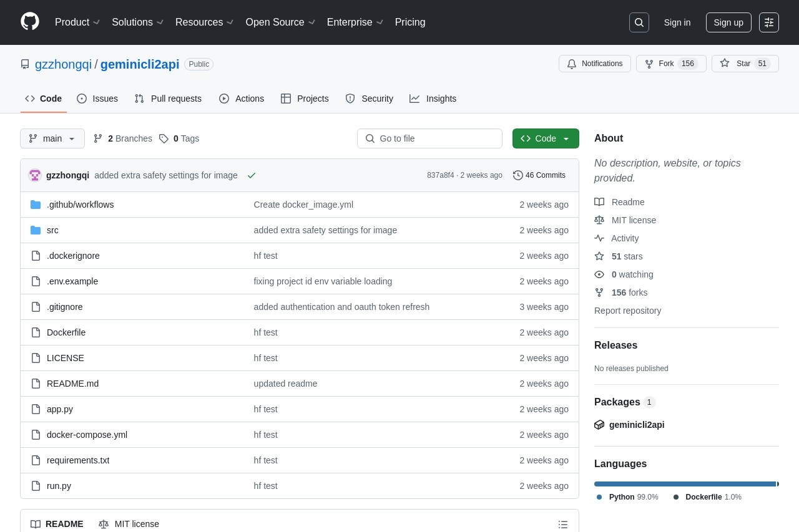View repository Activity in About

click(617, 238)
